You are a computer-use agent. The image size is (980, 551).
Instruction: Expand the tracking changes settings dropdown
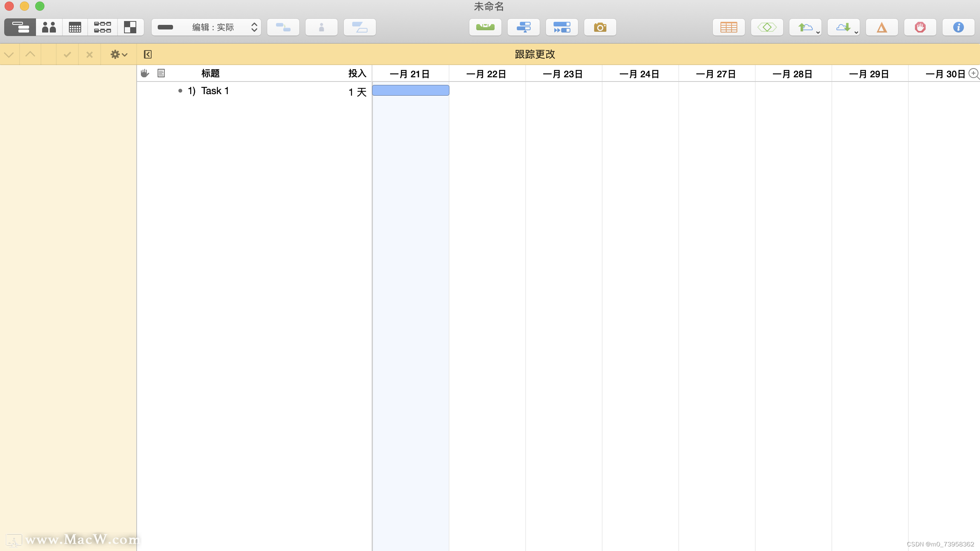[x=118, y=54]
